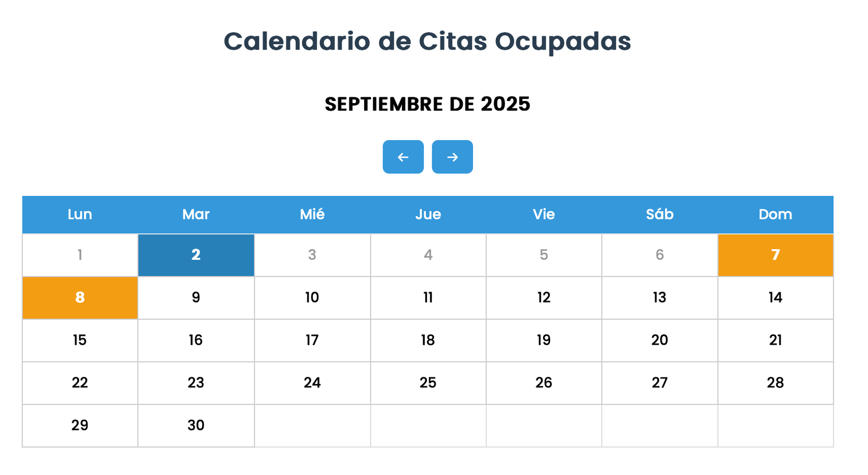Click date 29 in the final row
This screenshot has width=868, height=475.
79,426
